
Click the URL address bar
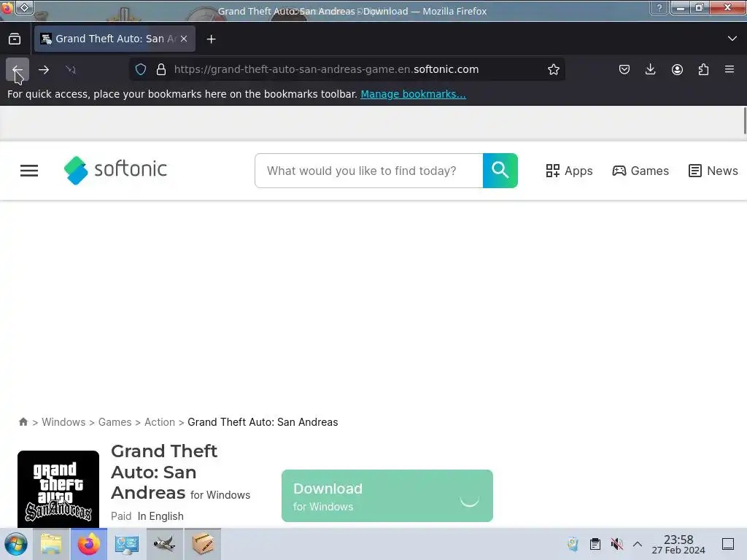point(347,69)
